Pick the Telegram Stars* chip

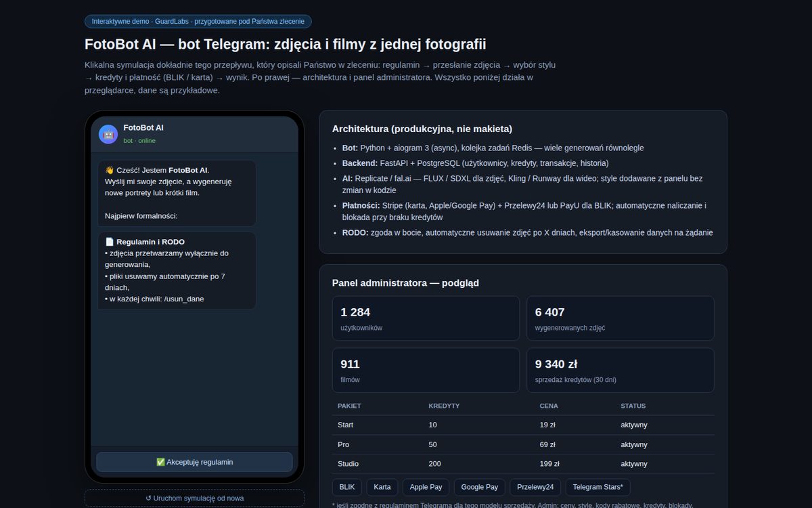click(x=598, y=487)
